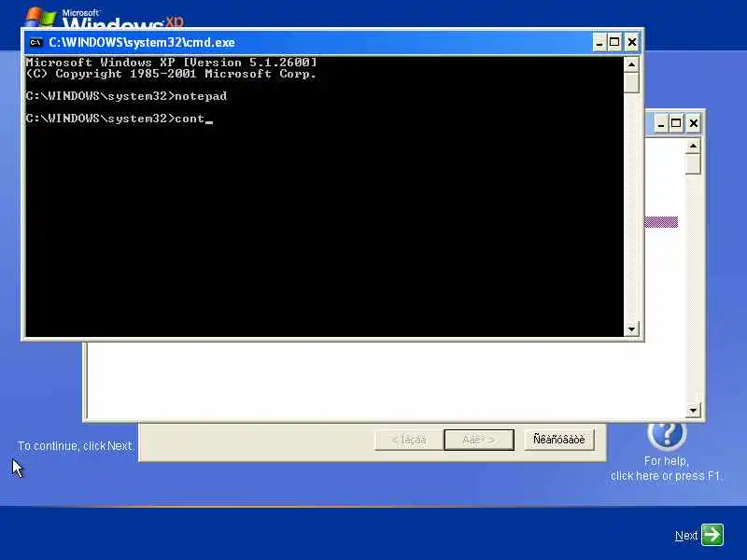Maximize the background window behind cmd
The image size is (747, 560).
pyautogui.click(x=676, y=124)
